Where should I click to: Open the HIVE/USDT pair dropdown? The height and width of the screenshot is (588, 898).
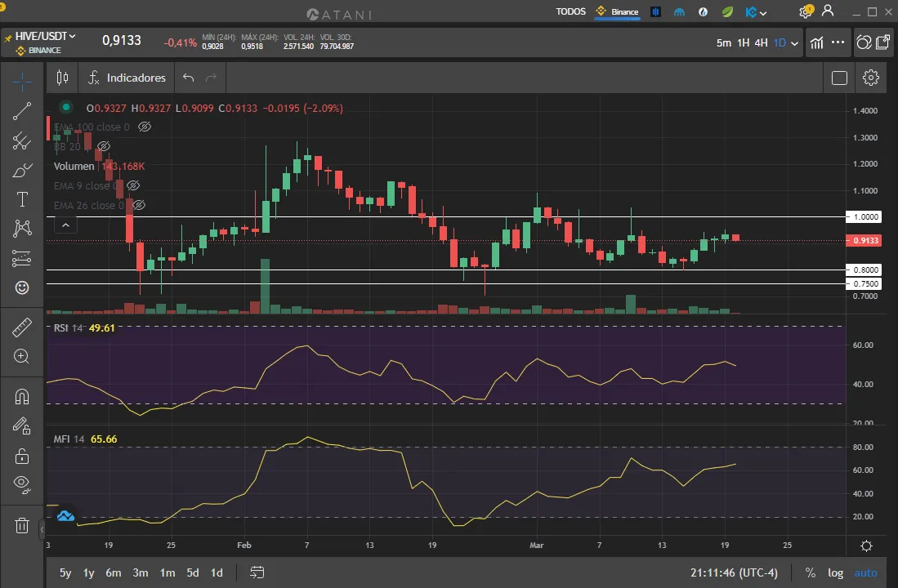tap(46, 36)
